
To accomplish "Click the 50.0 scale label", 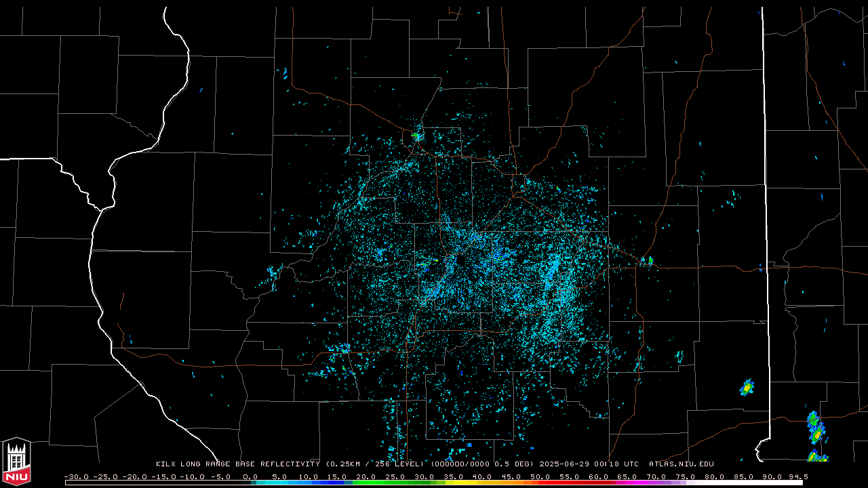I will point(540,477).
